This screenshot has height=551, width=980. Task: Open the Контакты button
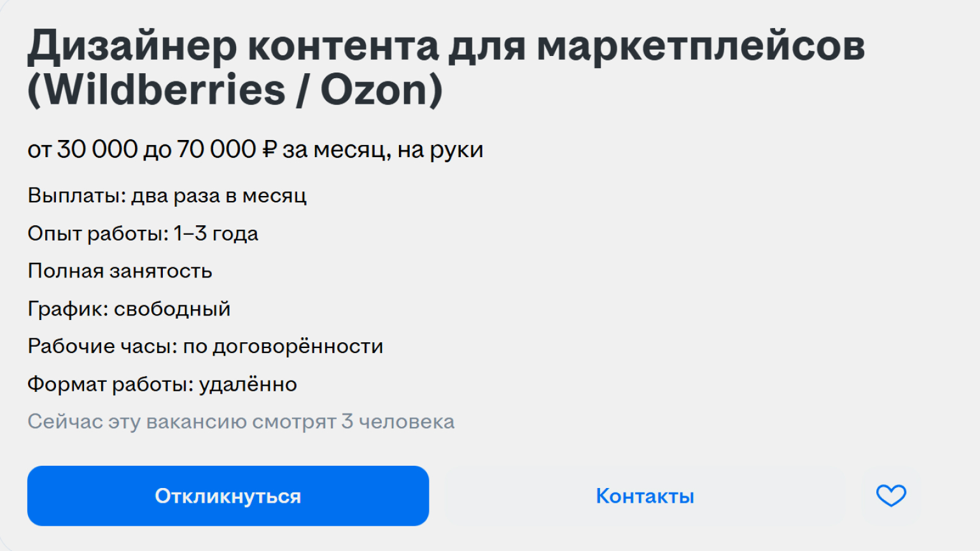(645, 496)
